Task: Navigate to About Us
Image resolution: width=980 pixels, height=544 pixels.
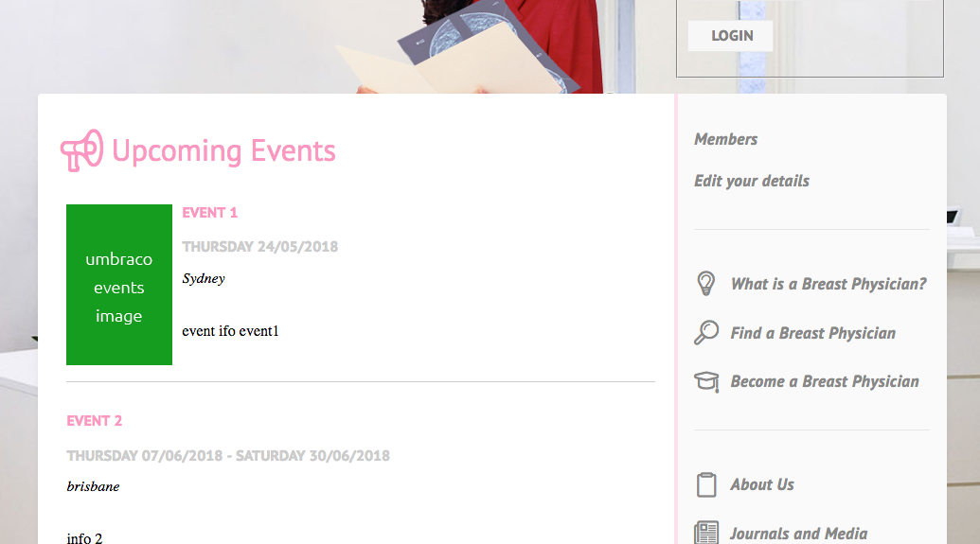Action: (x=762, y=484)
